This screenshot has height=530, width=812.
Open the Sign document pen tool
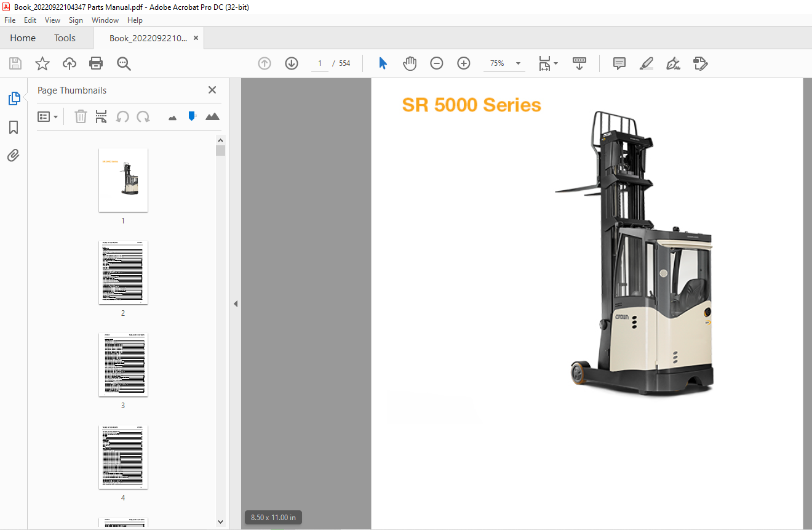(x=673, y=63)
